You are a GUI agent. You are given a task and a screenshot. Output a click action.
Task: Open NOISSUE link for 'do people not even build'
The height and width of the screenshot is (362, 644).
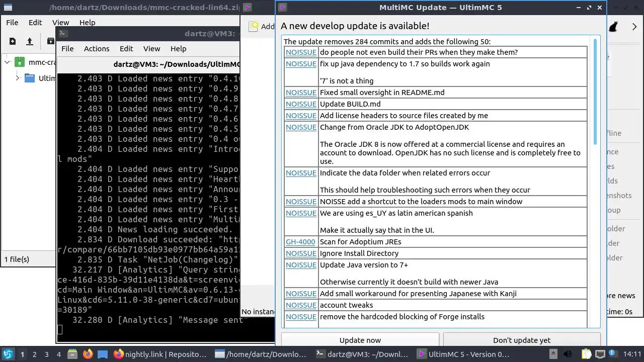(301, 52)
